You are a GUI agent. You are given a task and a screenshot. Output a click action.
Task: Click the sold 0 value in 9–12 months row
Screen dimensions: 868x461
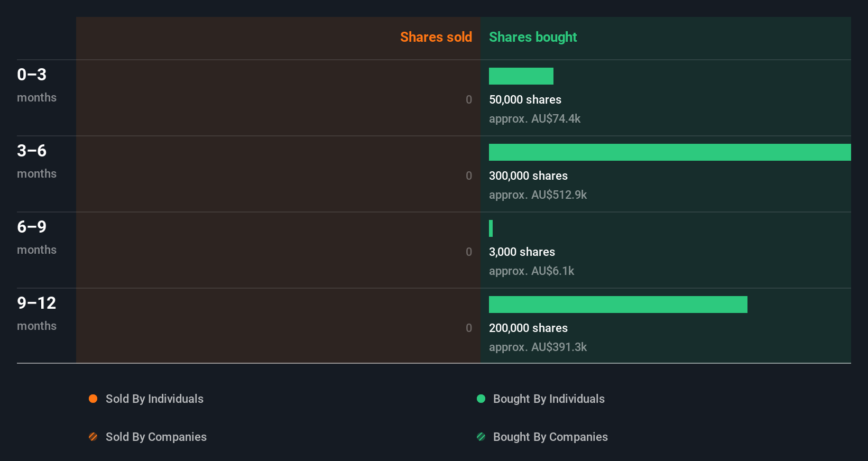[469, 328]
